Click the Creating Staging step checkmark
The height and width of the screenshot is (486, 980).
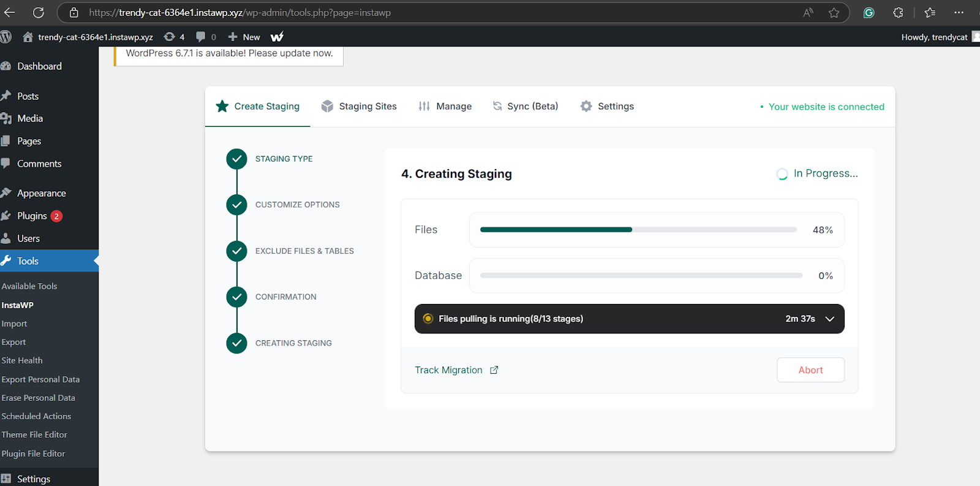[236, 343]
